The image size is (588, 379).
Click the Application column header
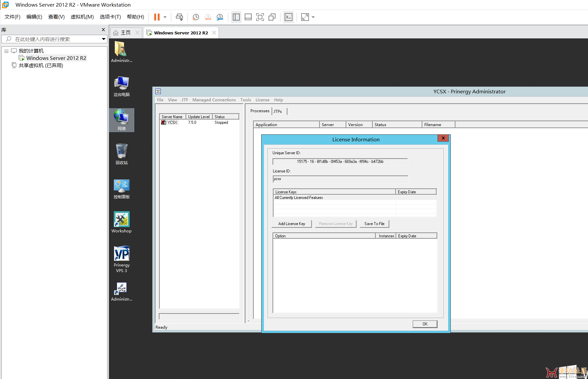(286, 124)
